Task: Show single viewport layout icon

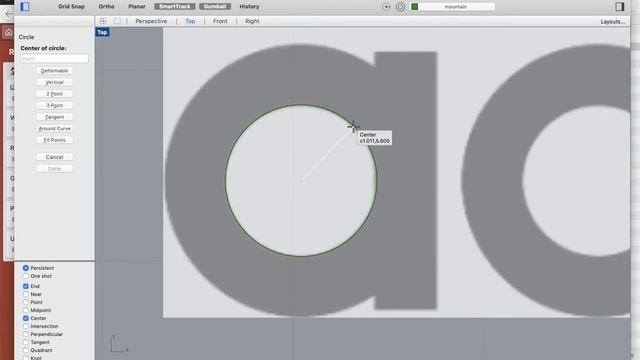Action: [117, 21]
